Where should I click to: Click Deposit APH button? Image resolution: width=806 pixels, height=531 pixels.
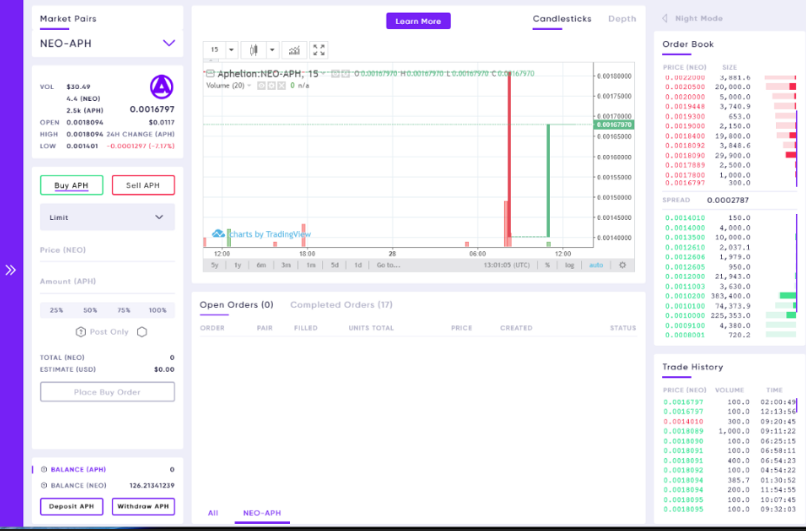coord(71,506)
